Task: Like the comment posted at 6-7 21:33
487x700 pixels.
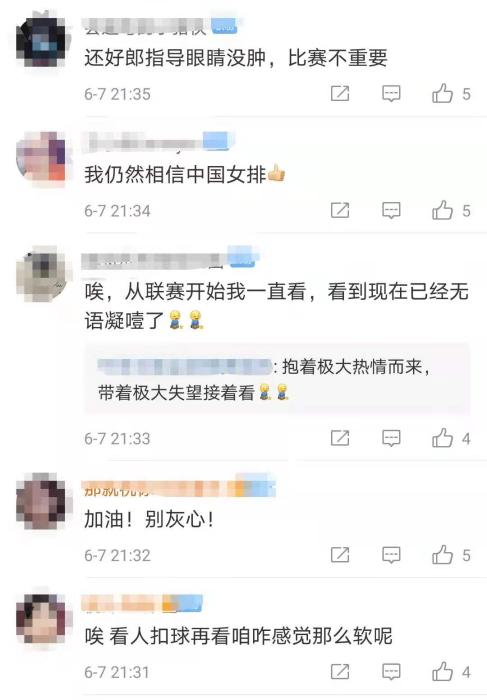Action: click(x=442, y=438)
